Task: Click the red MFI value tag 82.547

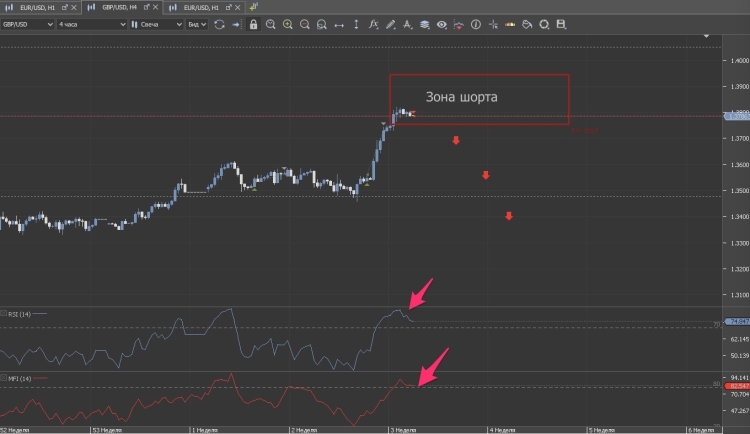Action: [x=738, y=386]
